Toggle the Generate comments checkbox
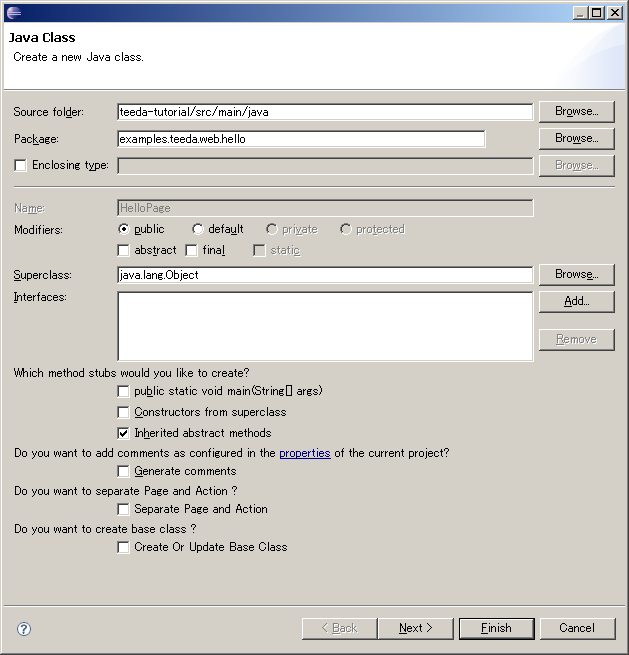 tap(124, 471)
